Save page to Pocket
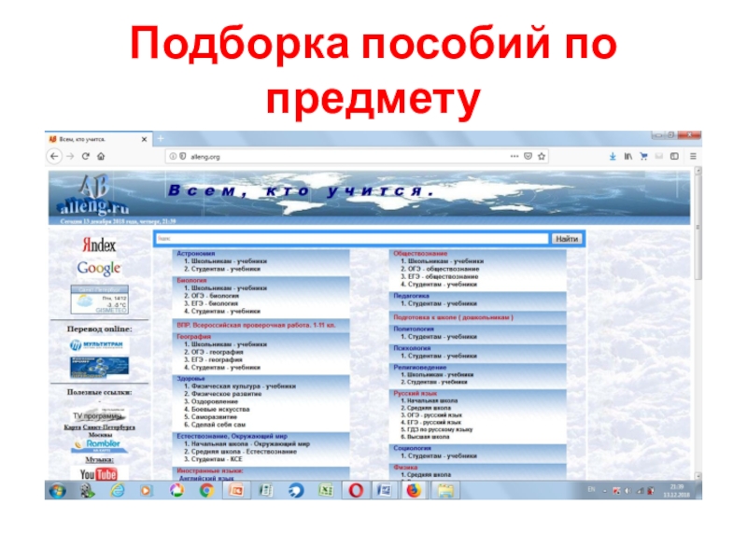This screenshot has width=747, height=560. tap(528, 156)
